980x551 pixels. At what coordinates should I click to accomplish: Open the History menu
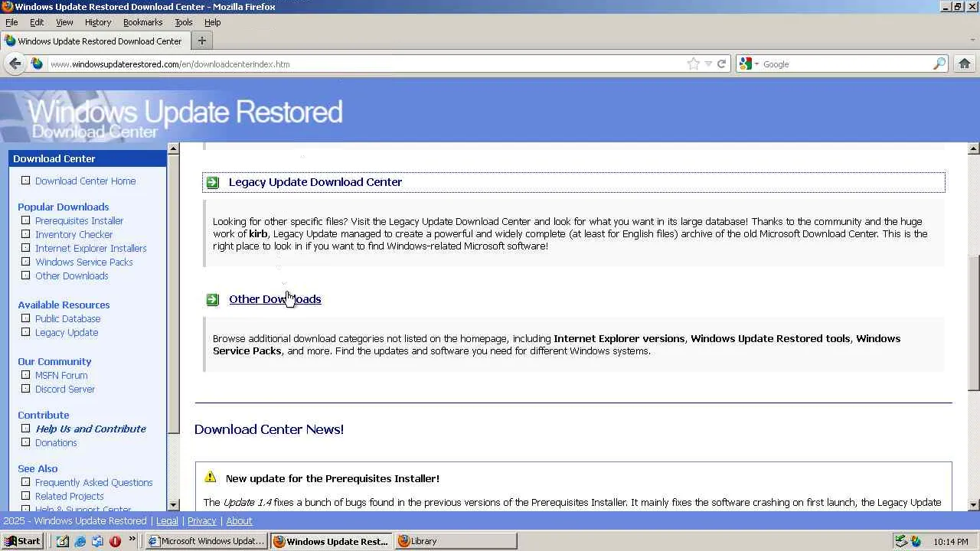tap(98, 22)
